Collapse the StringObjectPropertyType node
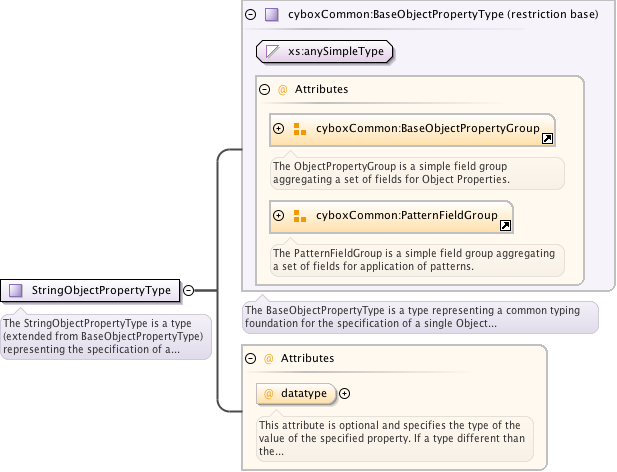The height and width of the screenshot is (472, 617). tap(188, 290)
